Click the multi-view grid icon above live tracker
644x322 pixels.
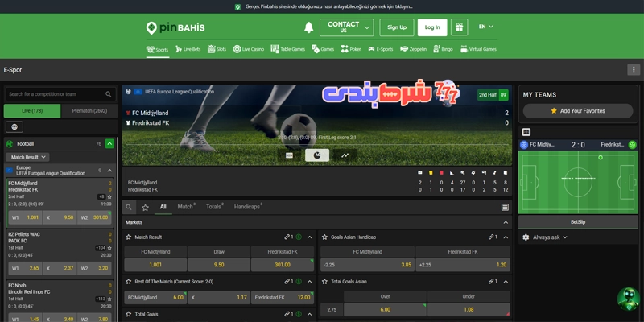(x=526, y=132)
